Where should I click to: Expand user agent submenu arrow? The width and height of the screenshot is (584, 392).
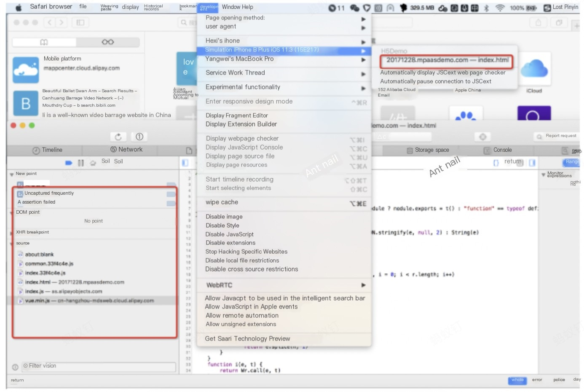(363, 28)
